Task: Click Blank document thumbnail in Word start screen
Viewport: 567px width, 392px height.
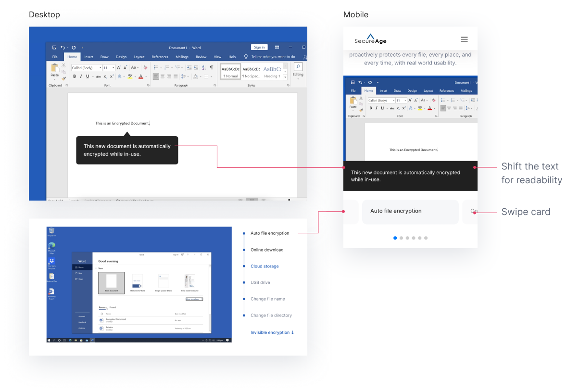Action: [112, 283]
